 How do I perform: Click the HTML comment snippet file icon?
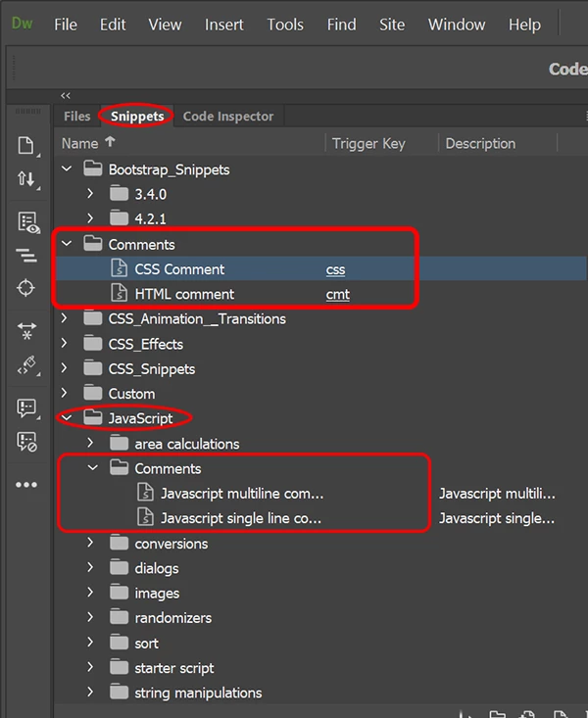tap(120, 293)
